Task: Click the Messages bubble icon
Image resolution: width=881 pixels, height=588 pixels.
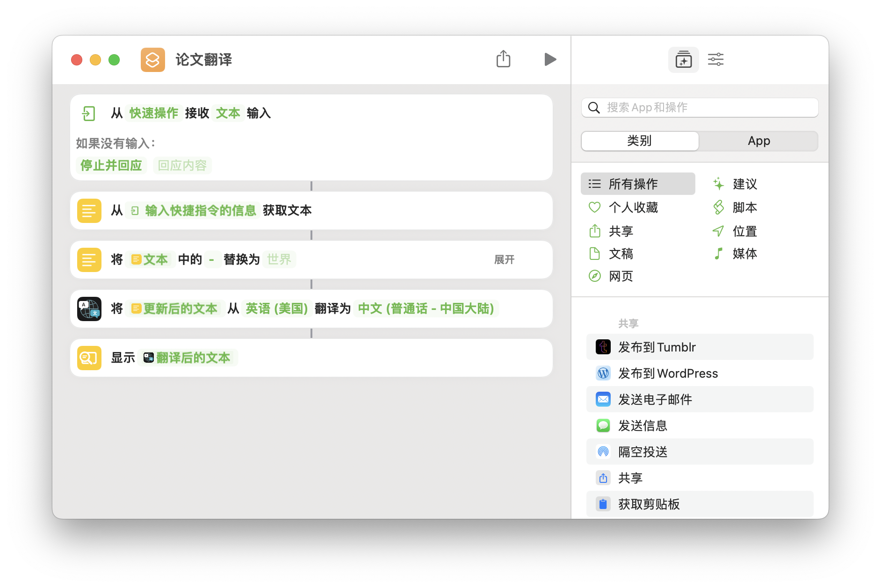Action: coord(603,425)
